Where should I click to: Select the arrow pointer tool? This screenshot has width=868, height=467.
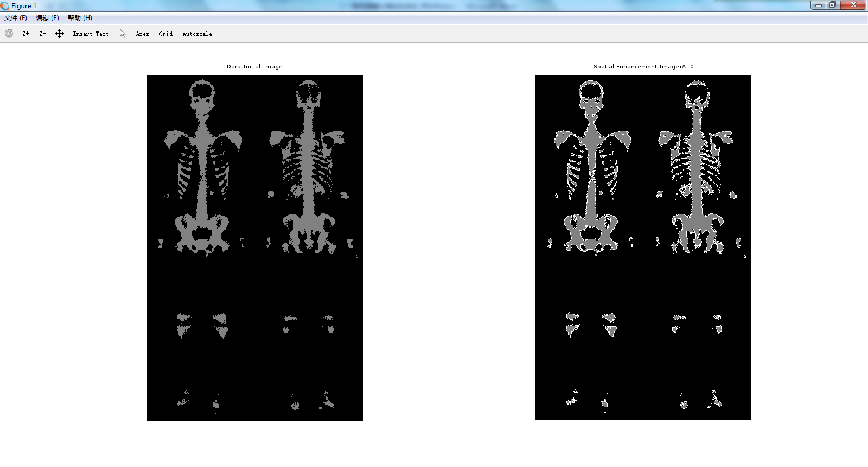(x=123, y=34)
